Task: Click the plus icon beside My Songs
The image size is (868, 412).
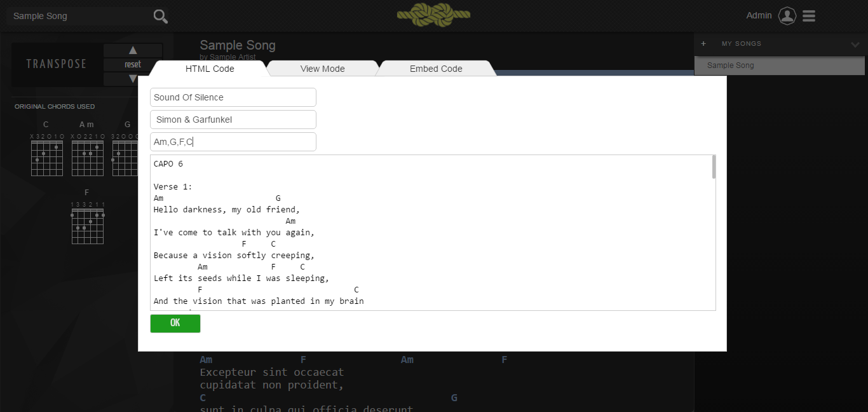Action: click(x=703, y=44)
